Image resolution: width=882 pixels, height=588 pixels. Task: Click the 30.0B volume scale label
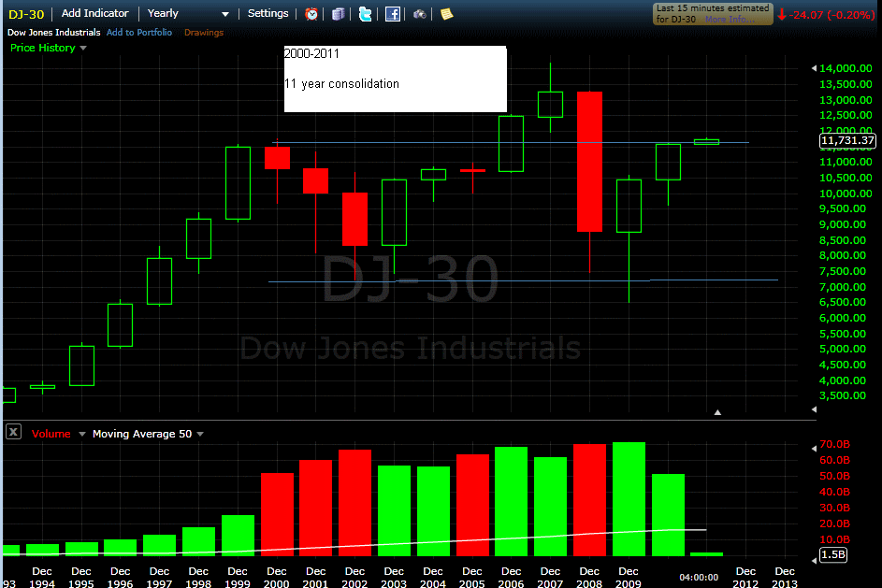point(834,508)
